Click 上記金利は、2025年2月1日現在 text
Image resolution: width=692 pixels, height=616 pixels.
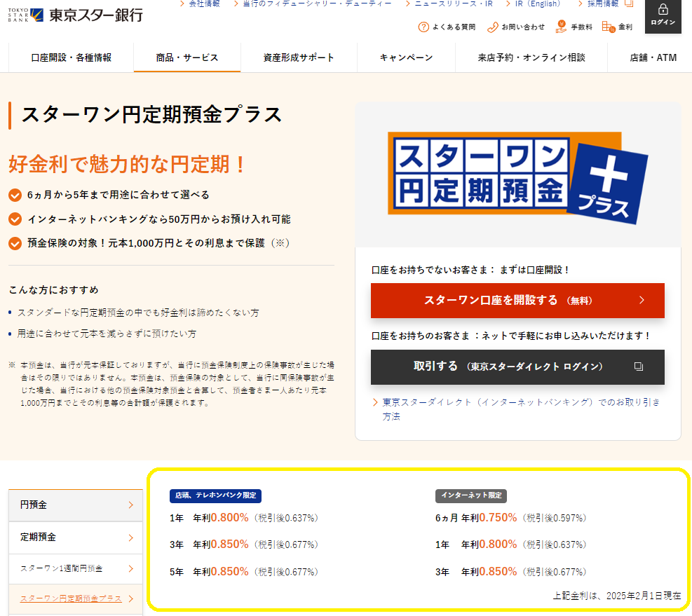(616, 596)
